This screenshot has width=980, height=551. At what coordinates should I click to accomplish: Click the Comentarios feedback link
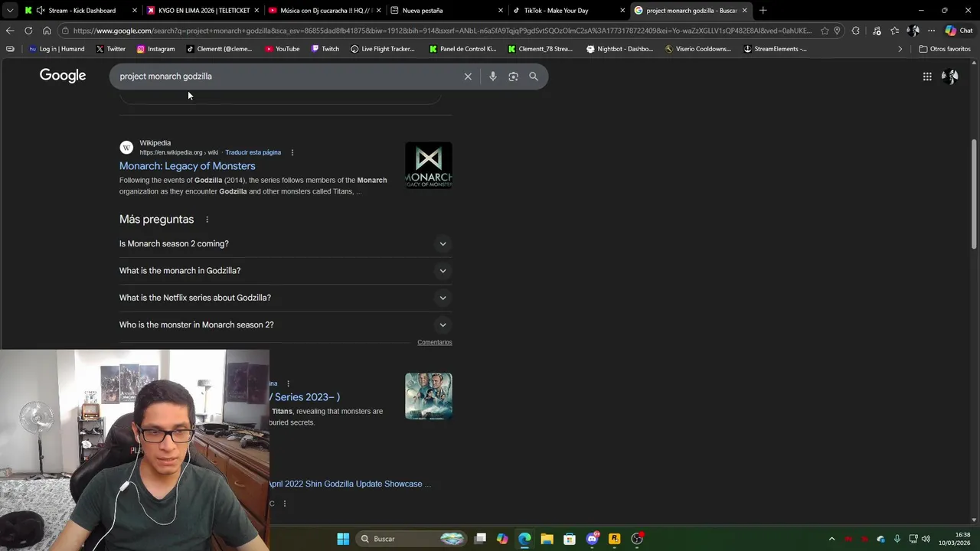click(x=435, y=342)
